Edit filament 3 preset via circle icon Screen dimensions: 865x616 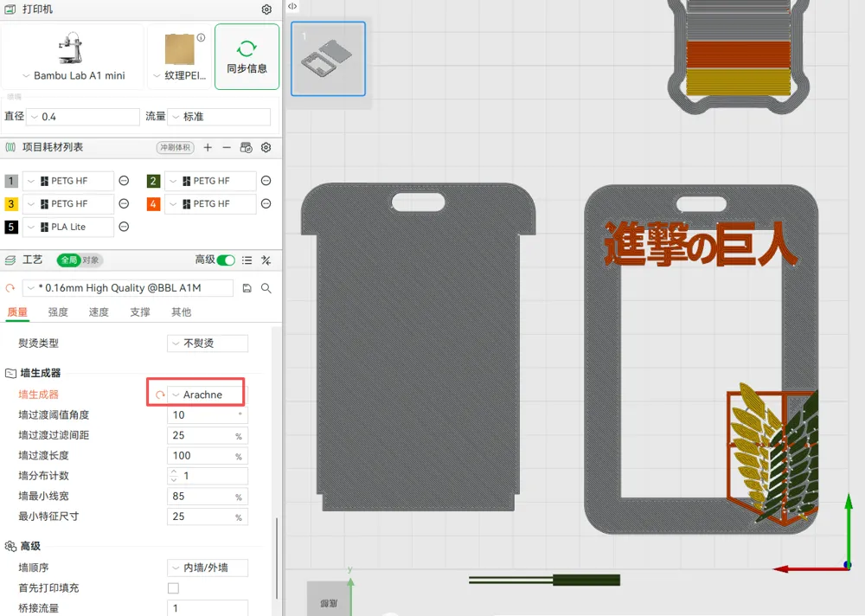pos(124,203)
